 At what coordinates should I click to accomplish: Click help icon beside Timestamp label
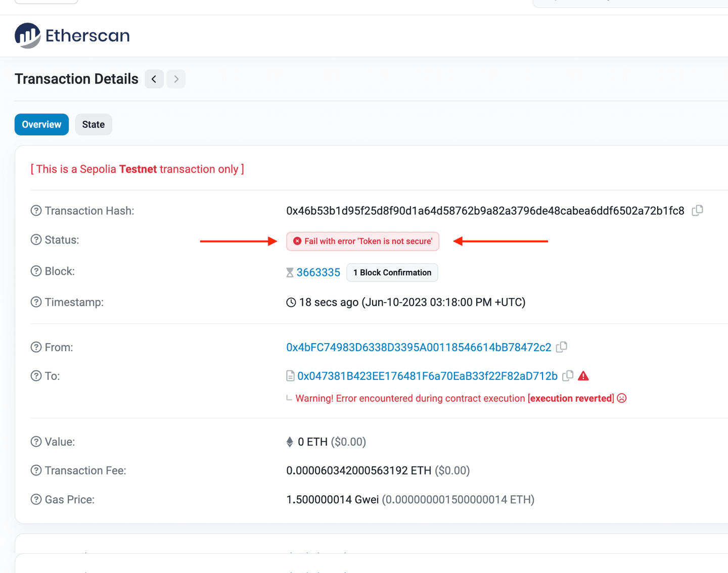coord(36,302)
